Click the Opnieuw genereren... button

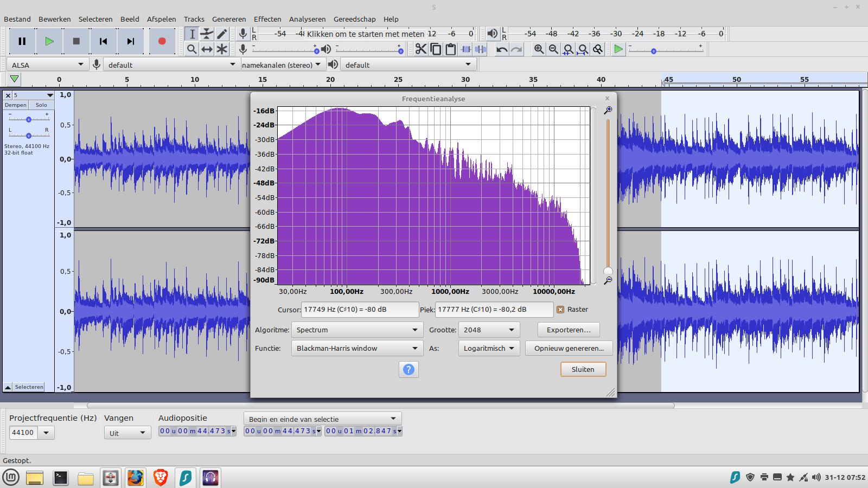(569, 348)
